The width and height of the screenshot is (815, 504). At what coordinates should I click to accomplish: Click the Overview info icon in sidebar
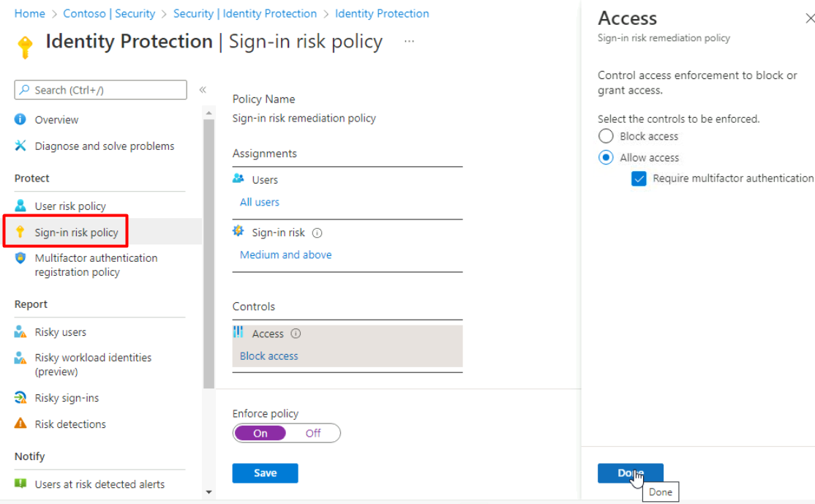[20, 119]
